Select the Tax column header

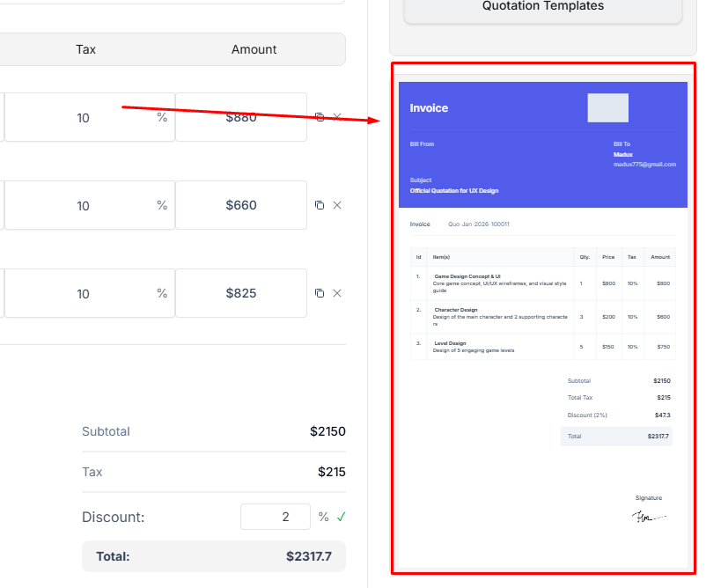(85, 49)
